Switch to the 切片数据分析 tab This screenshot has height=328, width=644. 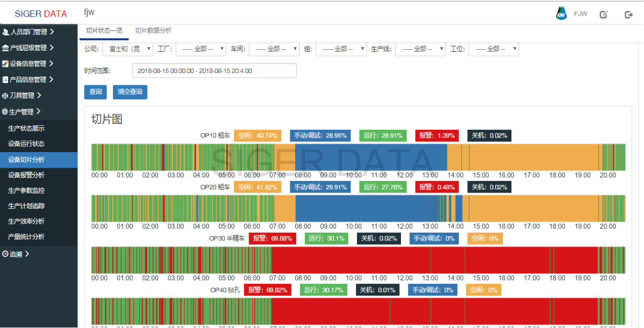[x=153, y=31]
